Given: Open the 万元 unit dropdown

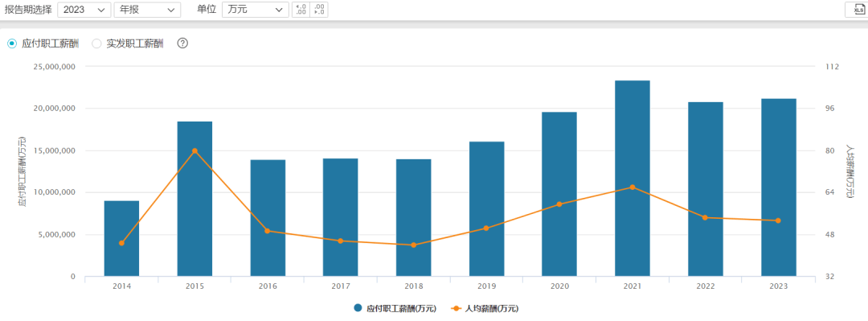Looking at the screenshot, I should (256, 10).
